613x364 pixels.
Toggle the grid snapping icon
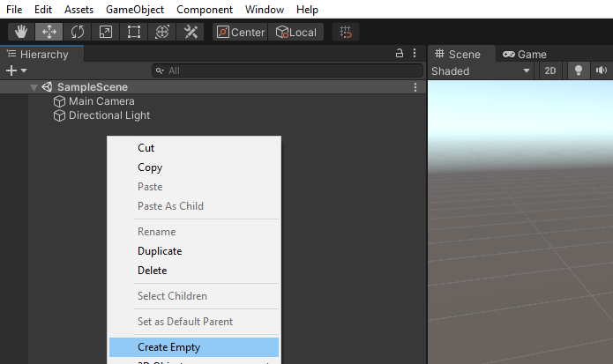[x=346, y=32]
